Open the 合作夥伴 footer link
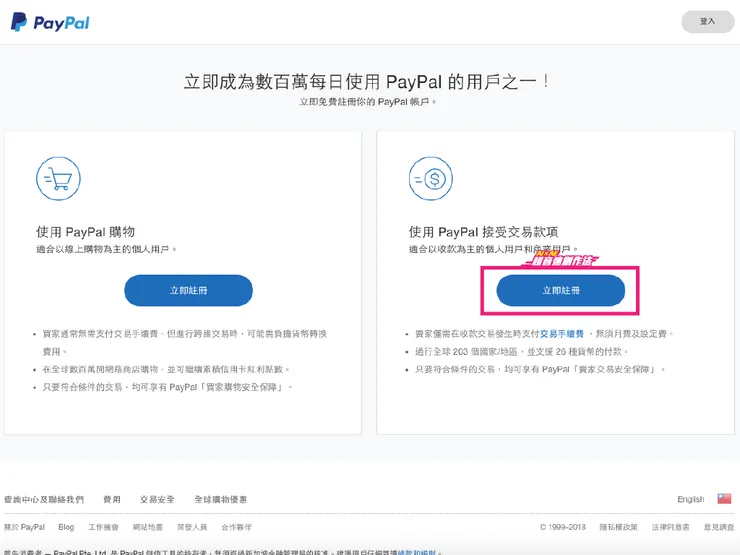 [236, 527]
